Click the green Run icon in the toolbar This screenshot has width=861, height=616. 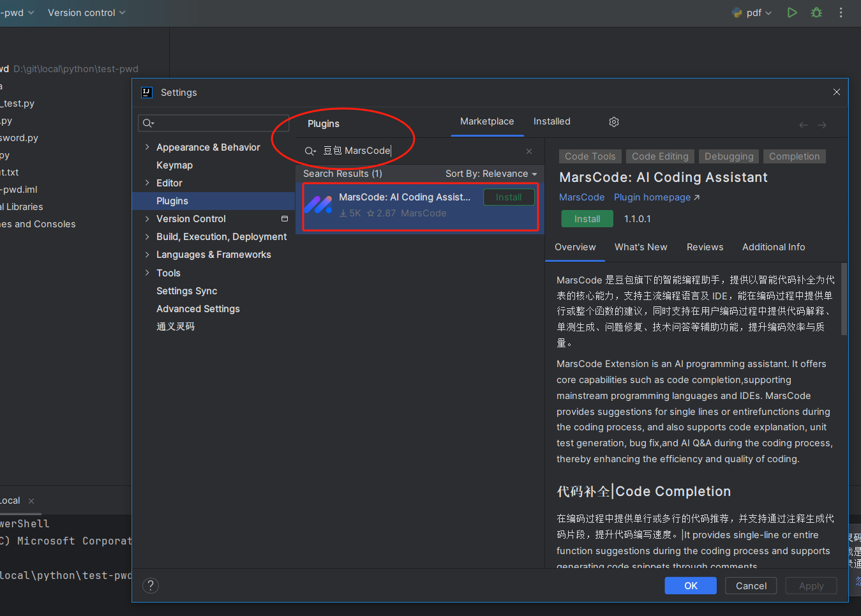pyautogui.click(x=792, y=12)
